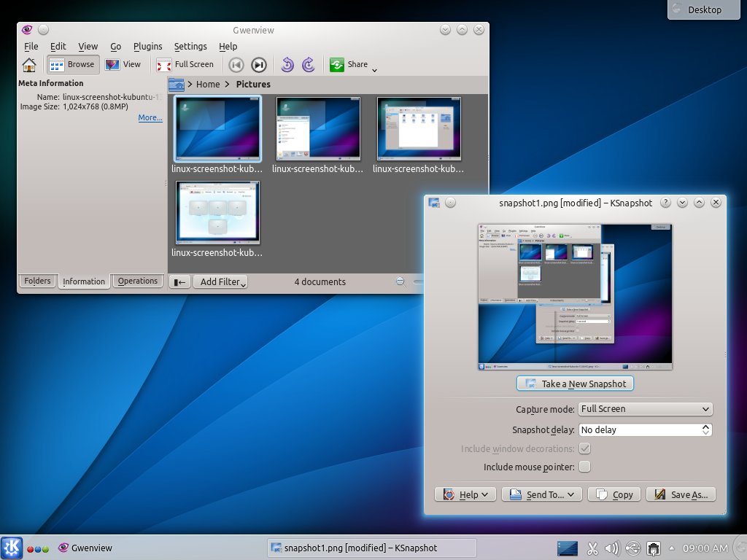Click the More... link in Meta Information
Screen dimensions: 747x560
pyautogui.click(x=150, y=117)
